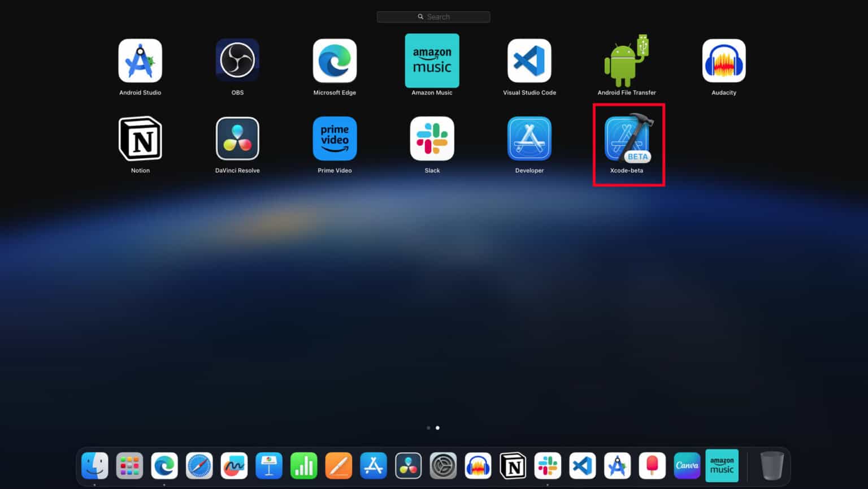Open Amazon Music
Viewport: 868px width, 489px height.
point(432,60)
